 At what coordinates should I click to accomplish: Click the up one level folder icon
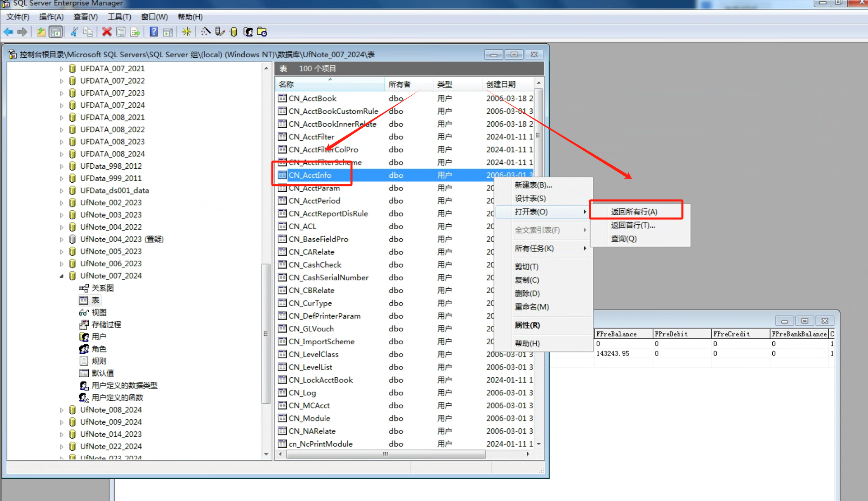click(x=41, y=32)
